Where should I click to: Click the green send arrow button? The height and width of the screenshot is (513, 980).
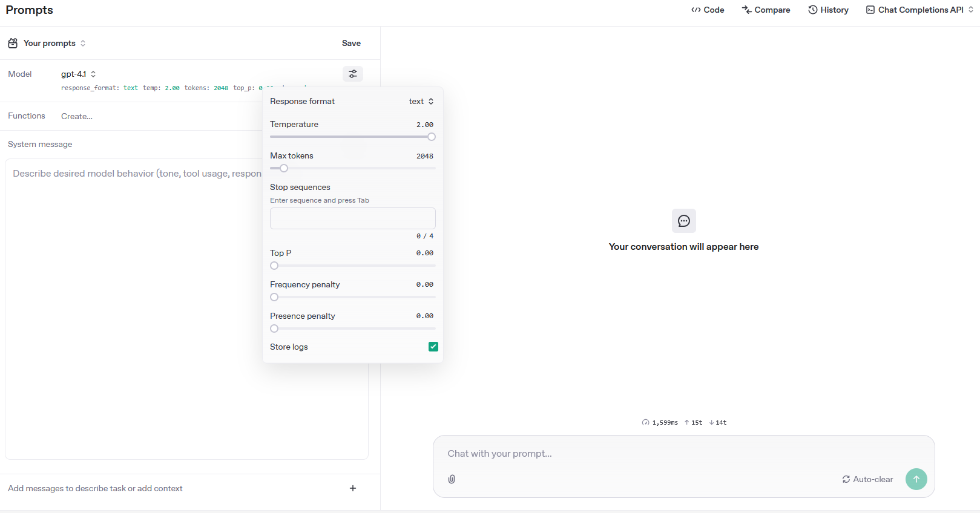916,479
